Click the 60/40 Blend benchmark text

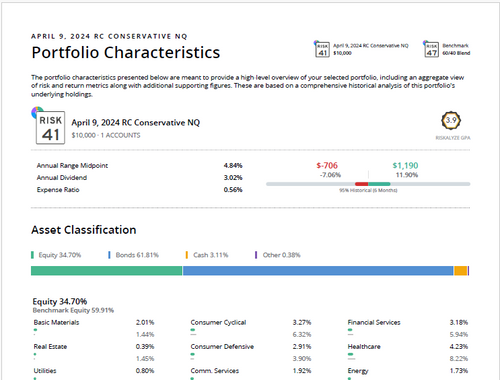click(456, 53)
